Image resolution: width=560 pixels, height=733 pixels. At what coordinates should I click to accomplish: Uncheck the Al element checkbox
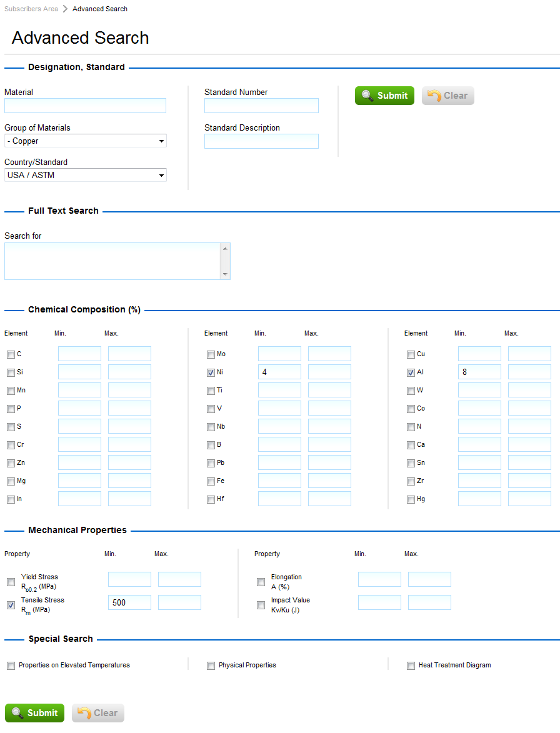coord(411,372)
